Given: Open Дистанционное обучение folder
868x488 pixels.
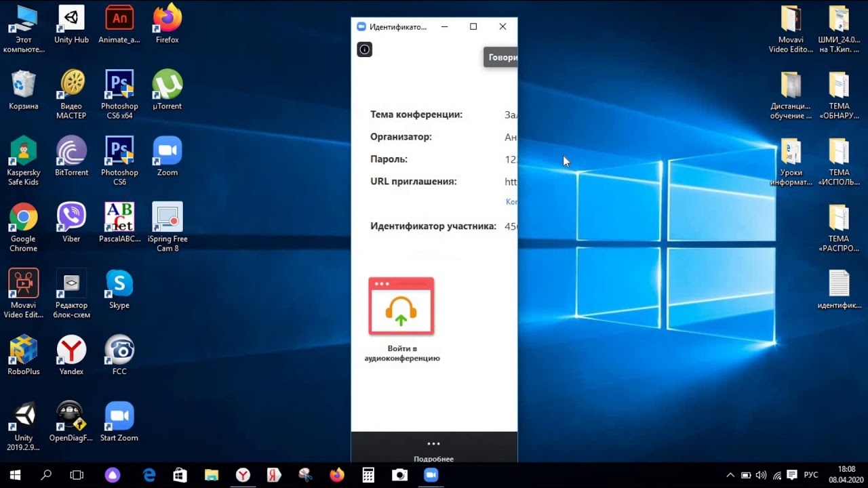Looking at the screenshot, I should click(791, 96).
